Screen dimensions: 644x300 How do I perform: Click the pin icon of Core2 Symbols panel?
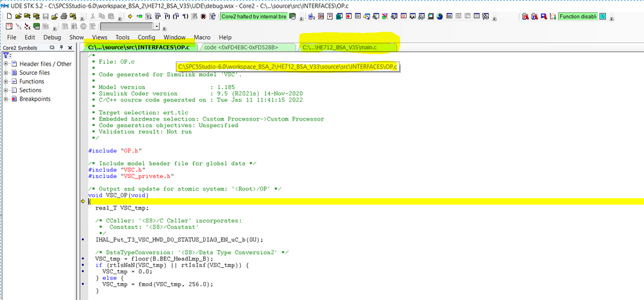[61, 48]
